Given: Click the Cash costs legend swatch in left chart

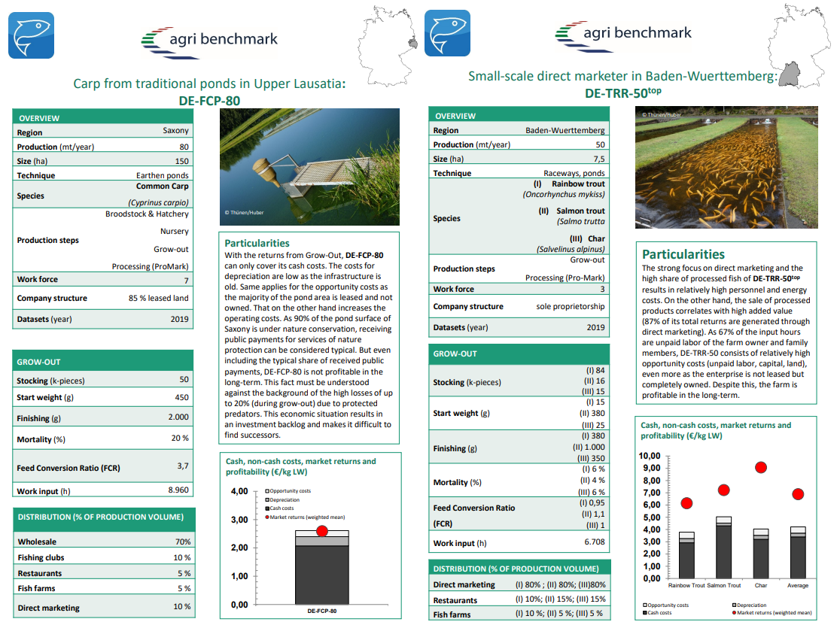Looking at the screenshot, I should pyautogui.click(x=267, y=508).
